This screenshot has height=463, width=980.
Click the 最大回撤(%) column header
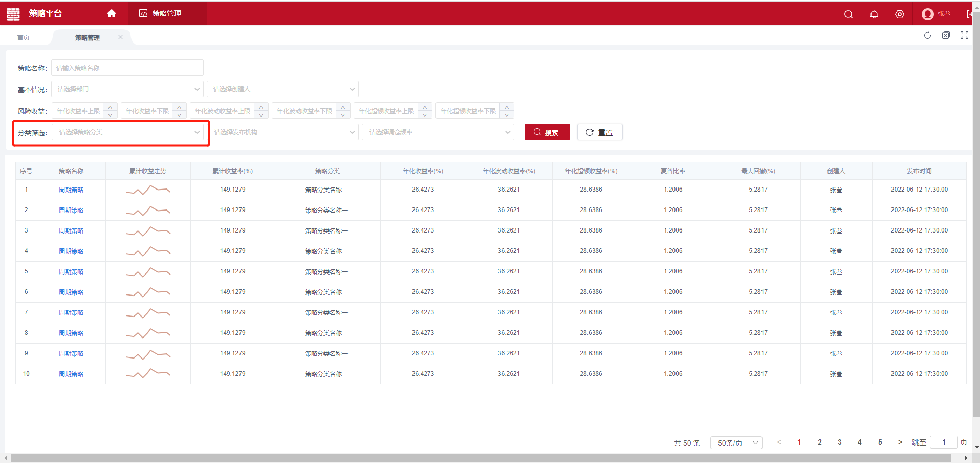(x=758, y=171)
